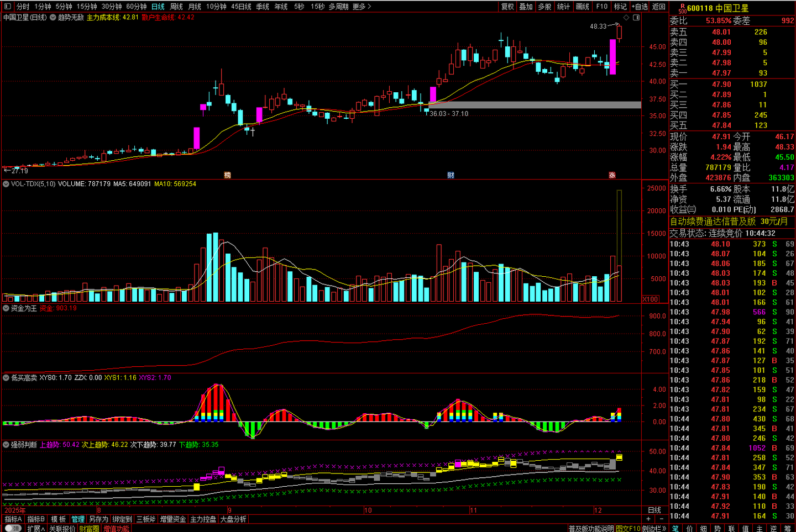The width and height of the screenshot is (796, 532).
Task: Click the R 500 badge beside stock code
Action: (x=683, y=8)
